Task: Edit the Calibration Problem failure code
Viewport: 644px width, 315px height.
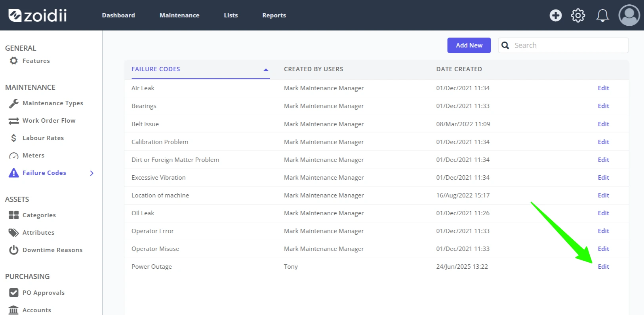Action: tap(603, 142)
